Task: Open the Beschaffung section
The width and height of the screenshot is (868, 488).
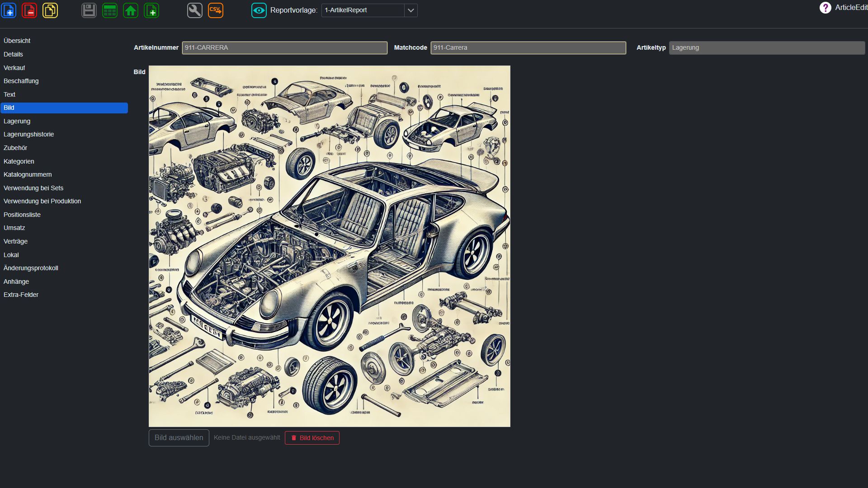Action: (x=64, y=81)
